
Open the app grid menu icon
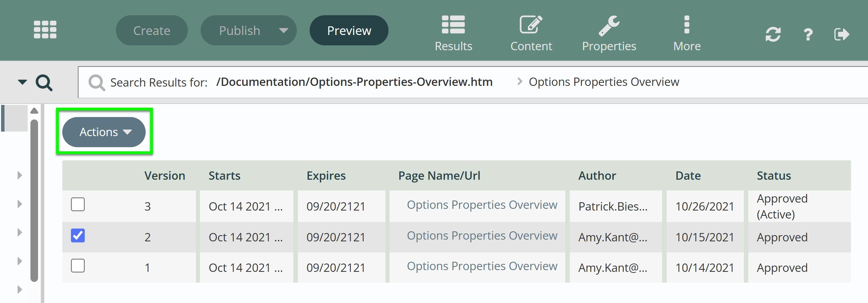(45, 29)
